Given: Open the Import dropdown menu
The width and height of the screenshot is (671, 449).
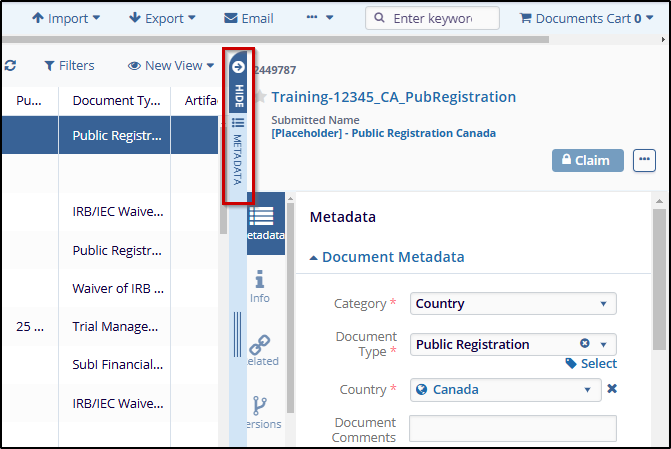Looking at the screenshot, I should click(66, 18).
